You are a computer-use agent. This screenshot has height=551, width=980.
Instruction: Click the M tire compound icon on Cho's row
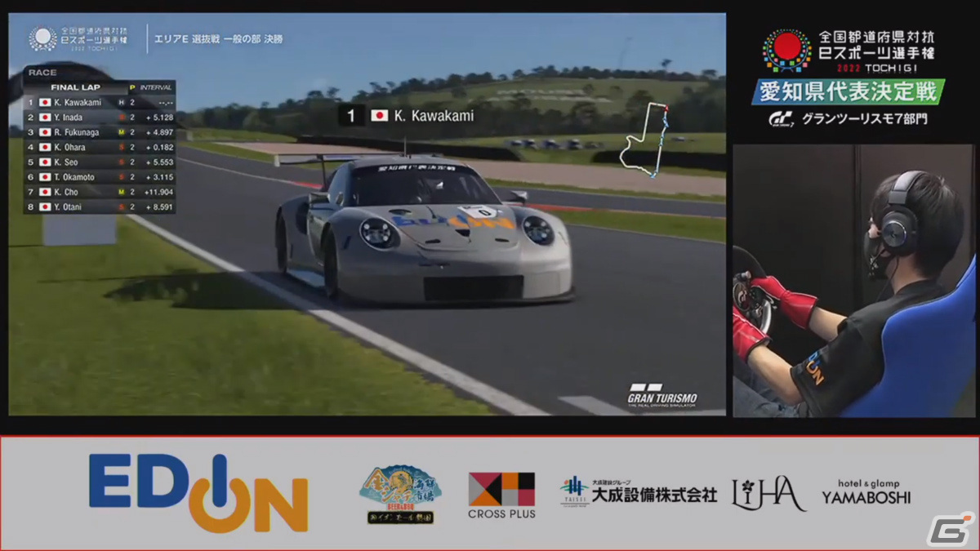(122, 192)
